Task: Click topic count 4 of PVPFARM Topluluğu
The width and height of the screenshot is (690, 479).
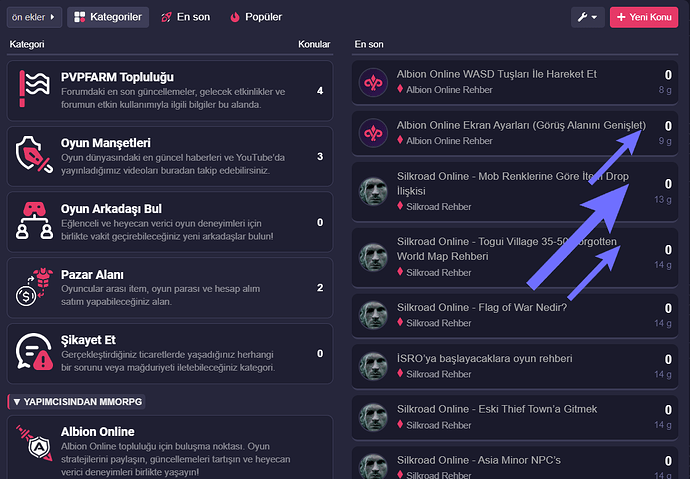Action: click(x=320, y=91)
